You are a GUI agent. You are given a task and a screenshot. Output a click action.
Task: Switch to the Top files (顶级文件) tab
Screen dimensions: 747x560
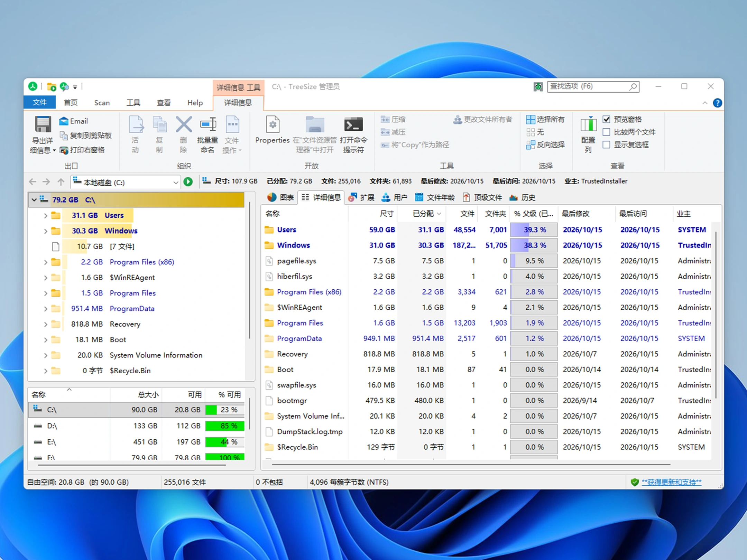482,197
